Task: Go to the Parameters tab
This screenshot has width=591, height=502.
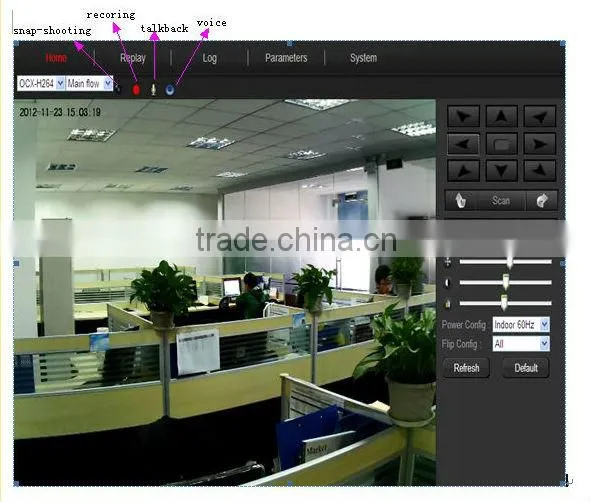Action: (x=286, y=58)
